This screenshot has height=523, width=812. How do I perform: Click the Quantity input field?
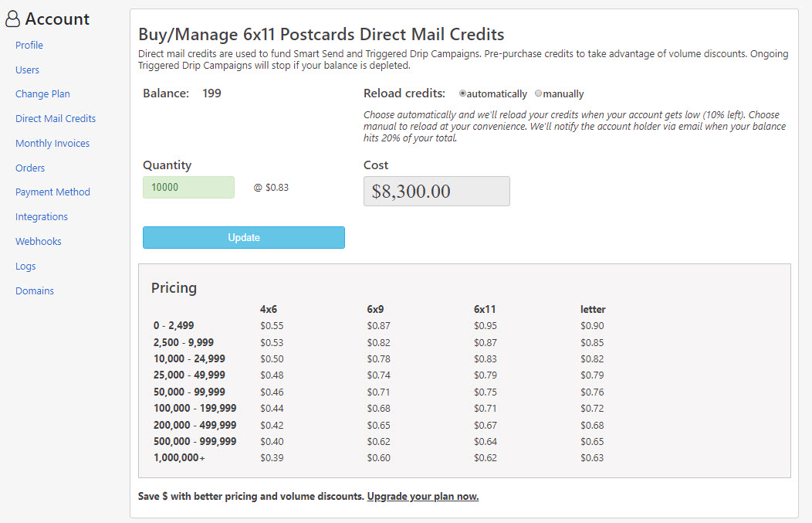(x=188, y=187)
